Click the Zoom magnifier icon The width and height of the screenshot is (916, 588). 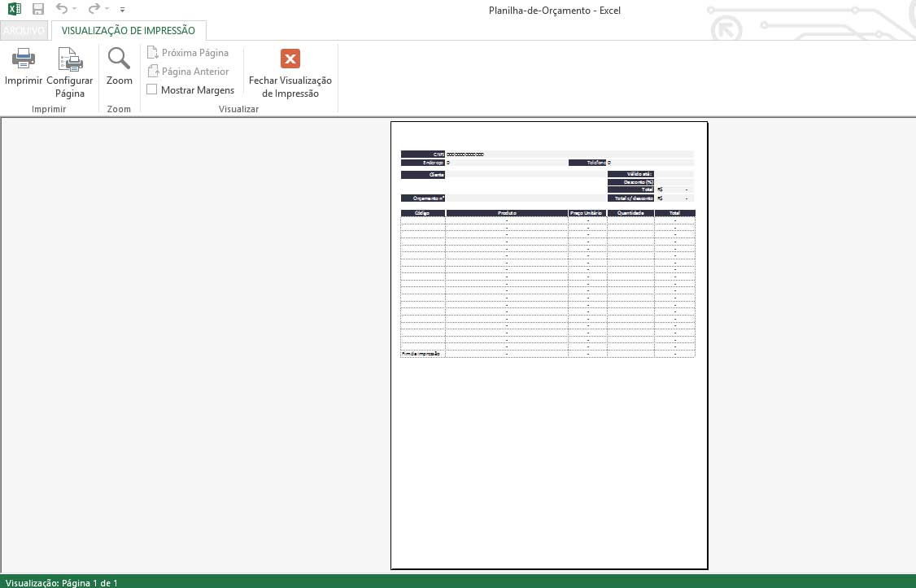click(119, 59)
